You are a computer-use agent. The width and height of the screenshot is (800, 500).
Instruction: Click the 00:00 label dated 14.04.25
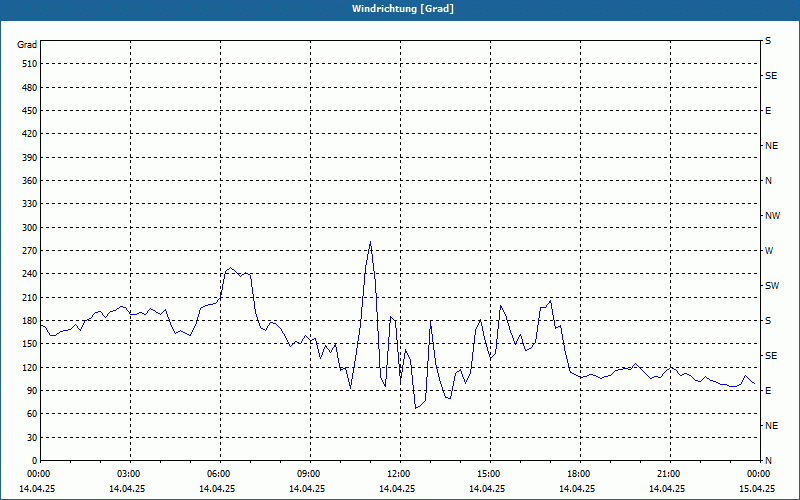(38, 474)
